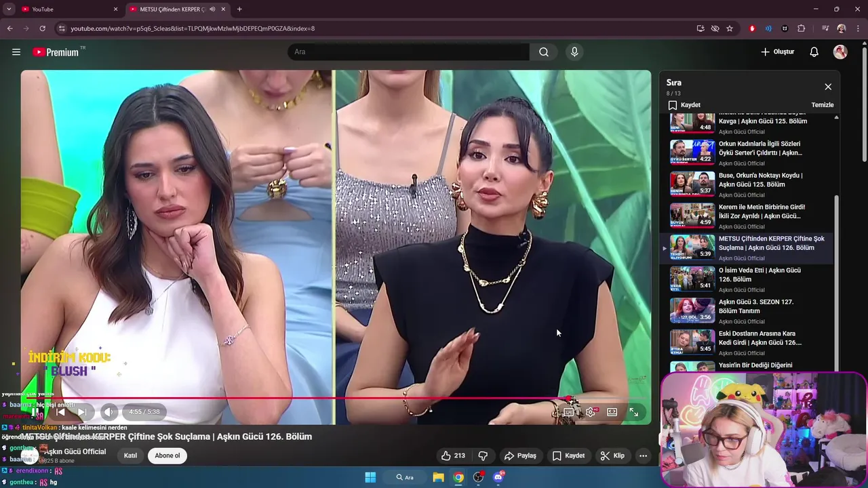868x488 pixels.
Task: Dislike the video with thumbs-down
Action: (483, 455)
